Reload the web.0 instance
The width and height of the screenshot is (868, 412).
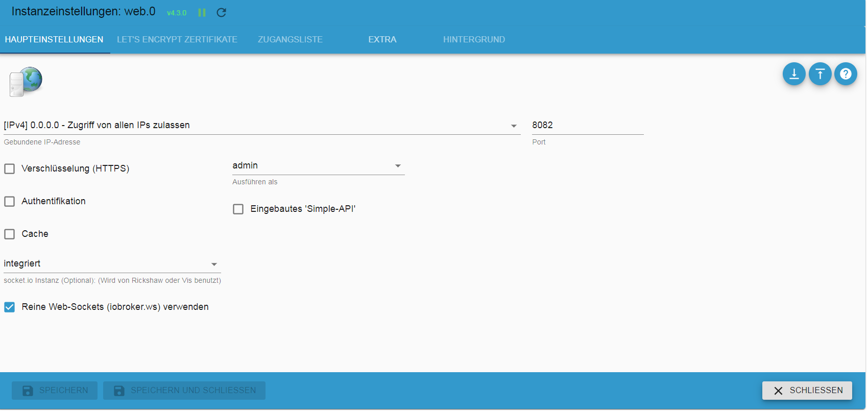coord(221,13)
